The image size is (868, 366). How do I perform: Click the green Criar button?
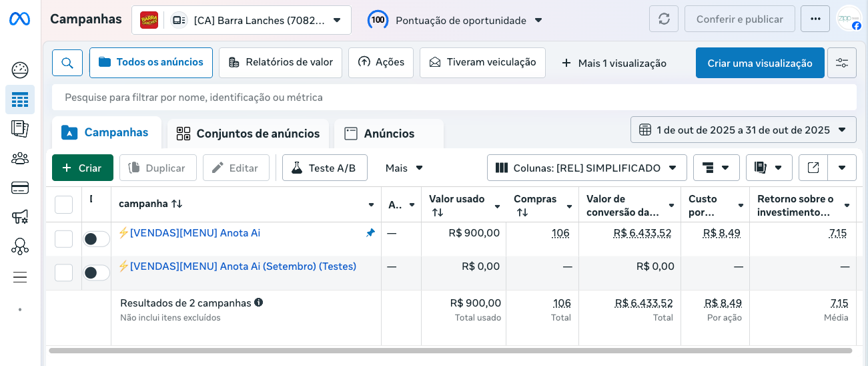(82, 168)
